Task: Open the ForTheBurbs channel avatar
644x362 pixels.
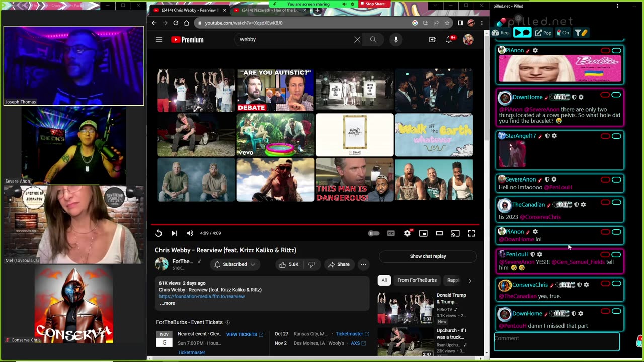Action: (162, 264)
